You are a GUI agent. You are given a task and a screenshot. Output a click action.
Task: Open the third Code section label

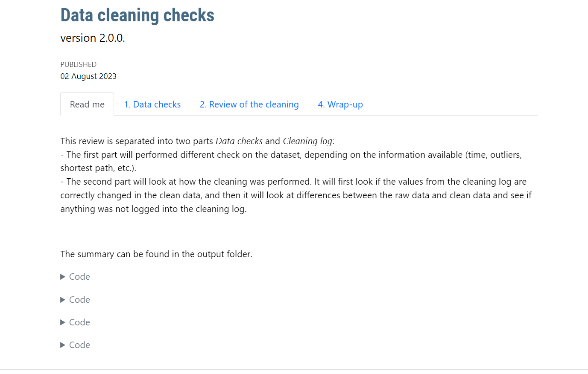point(79,322)
